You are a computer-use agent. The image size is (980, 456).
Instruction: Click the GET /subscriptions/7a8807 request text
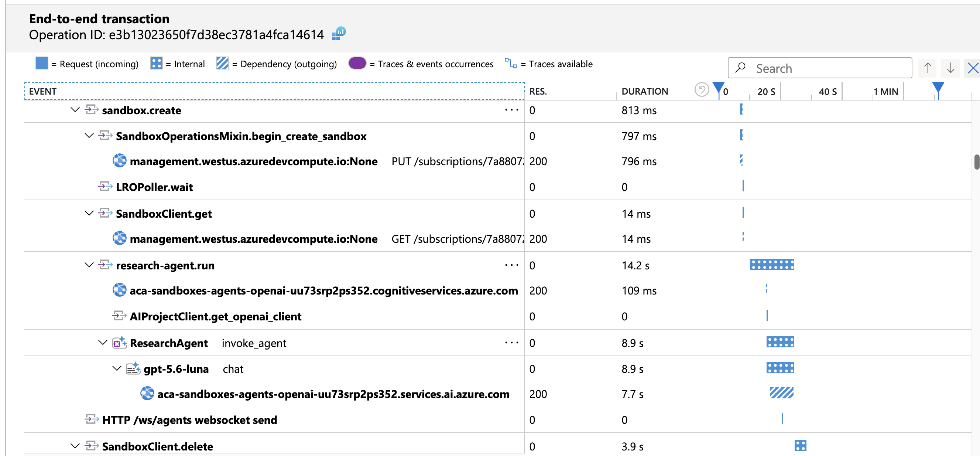pyautogui.click(x=457, y=239)
